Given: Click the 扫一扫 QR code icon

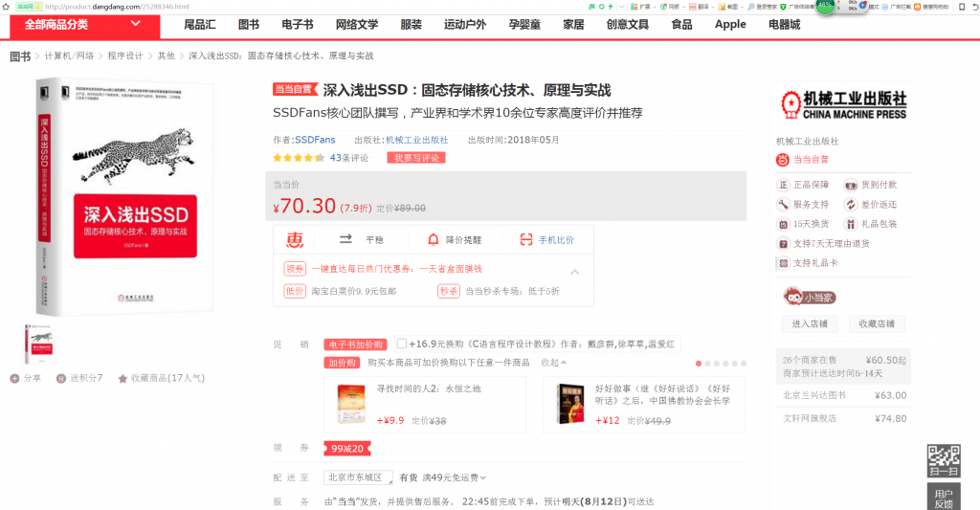Looking at the screenshot, I should pyautogui.click(x=943, y=461).
